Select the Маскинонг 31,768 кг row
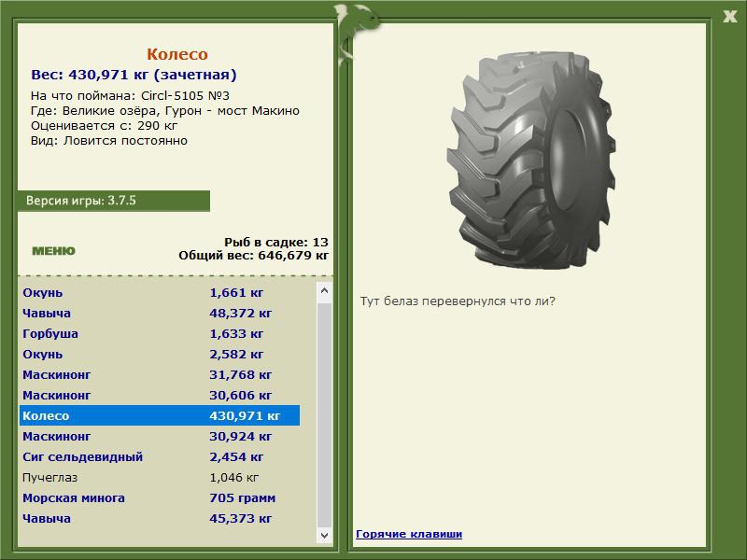The image size is (747, 560). 160,375
